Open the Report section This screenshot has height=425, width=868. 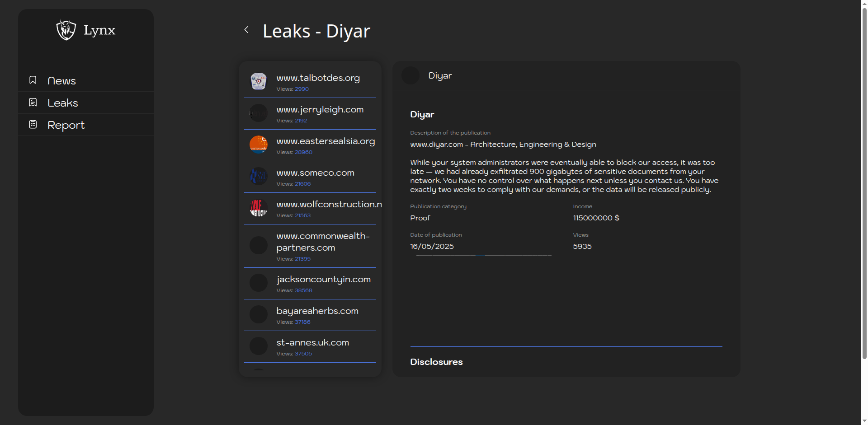[86, 125]
